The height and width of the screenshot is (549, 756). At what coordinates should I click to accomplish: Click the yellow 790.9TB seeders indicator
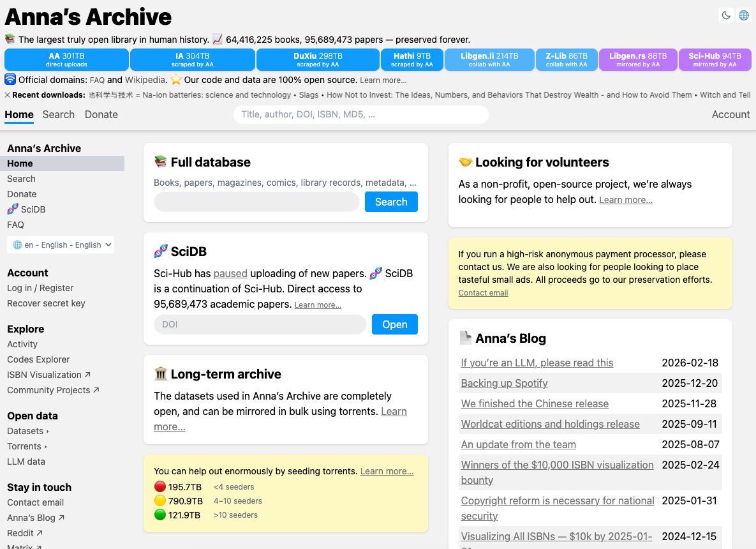pos(160,500)
